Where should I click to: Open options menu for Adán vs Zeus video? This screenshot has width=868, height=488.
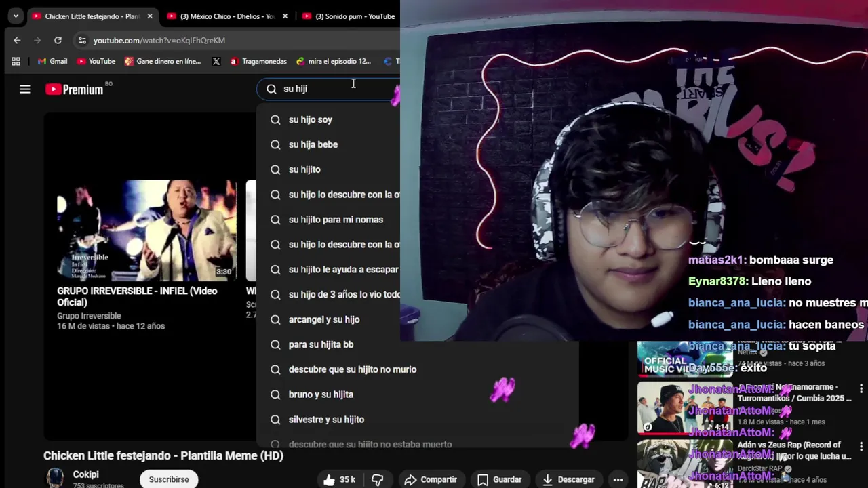[x=861, y=447]
